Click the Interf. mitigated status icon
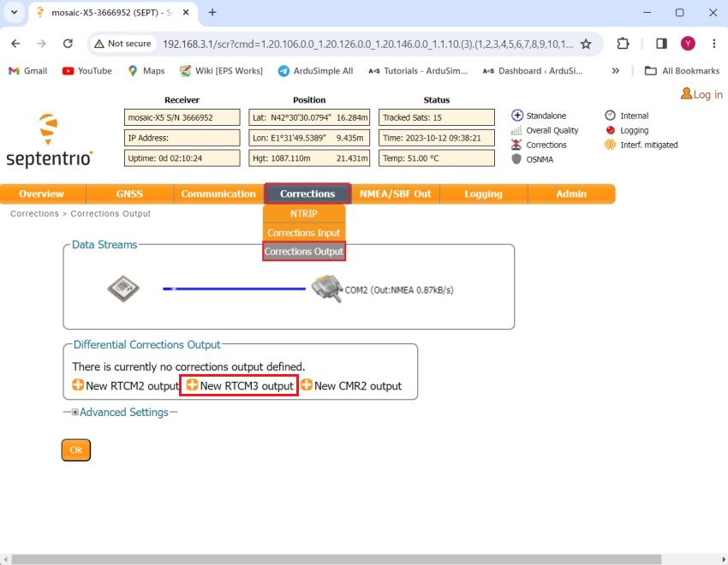 [610, 145]
